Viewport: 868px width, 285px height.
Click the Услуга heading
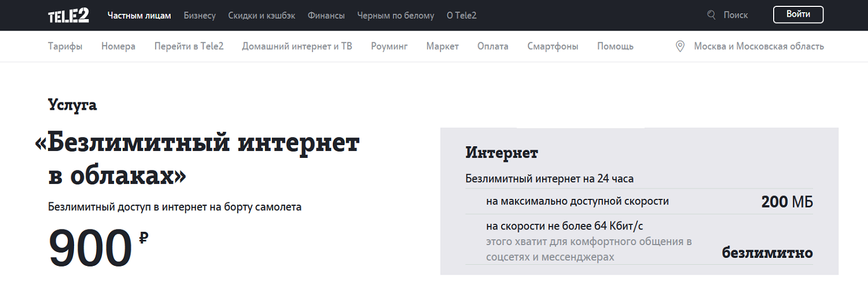(72, 105)
